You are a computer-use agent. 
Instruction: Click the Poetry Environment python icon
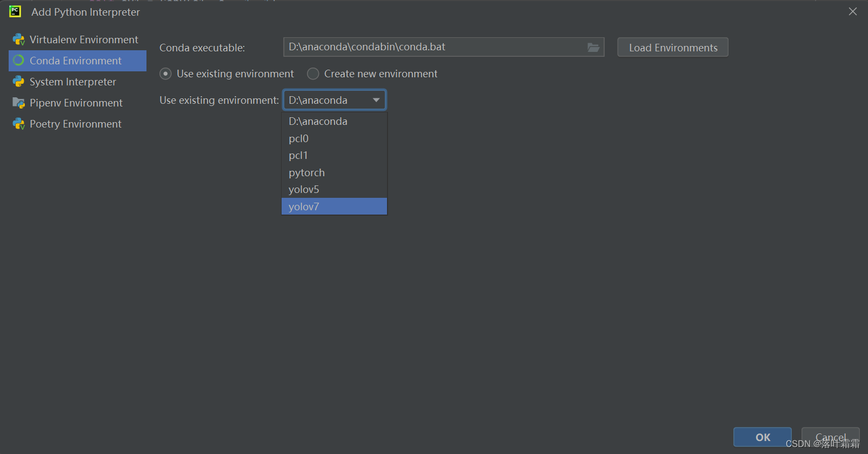19,124
